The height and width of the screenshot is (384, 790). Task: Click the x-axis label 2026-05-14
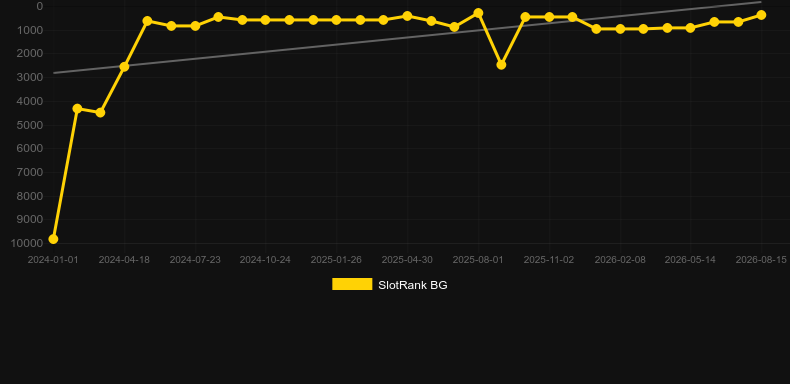[x=690, y=260]
